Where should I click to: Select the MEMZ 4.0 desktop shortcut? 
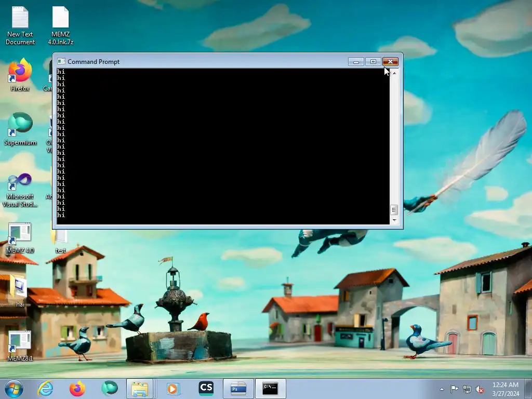[20, 238]
